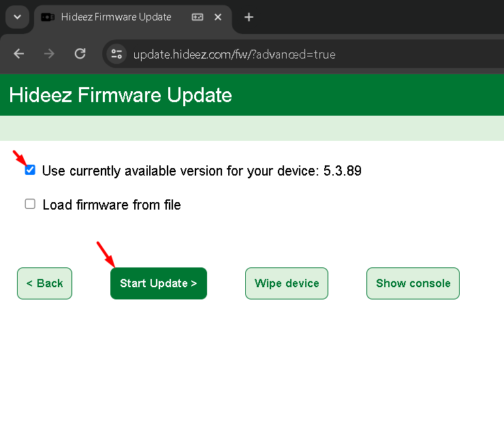504x443 pixels.
Task: Click the 'Use currently available version' label text
Action: [x=201, y=171]
